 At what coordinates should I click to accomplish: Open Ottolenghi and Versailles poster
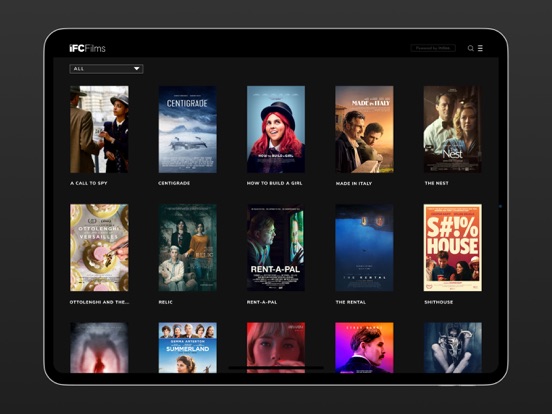99,247
